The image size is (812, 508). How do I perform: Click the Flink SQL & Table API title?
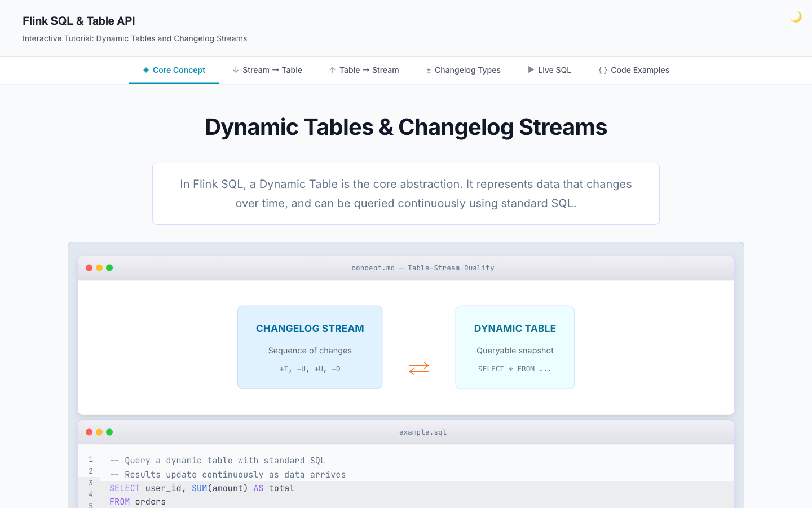coord(79,21)
